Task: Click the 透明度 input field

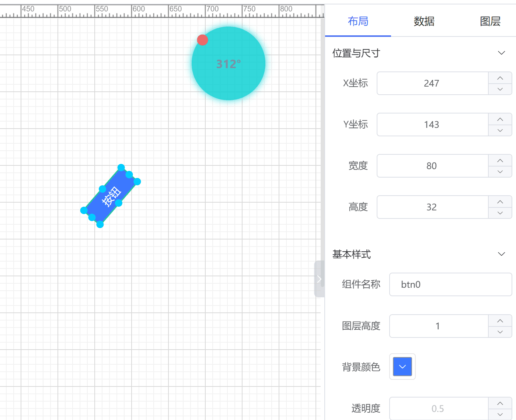Action: pyautogui.click(x=439, y=409)
